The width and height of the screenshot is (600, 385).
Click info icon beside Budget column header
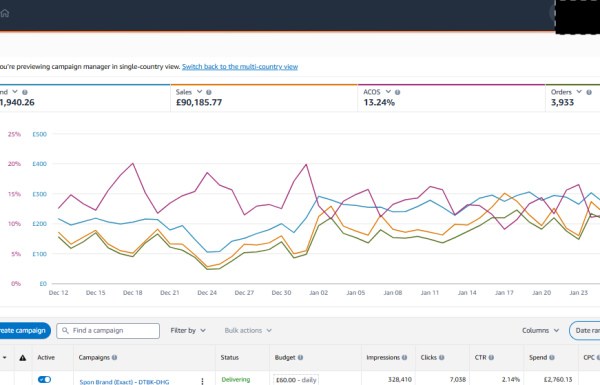(300, 357)
